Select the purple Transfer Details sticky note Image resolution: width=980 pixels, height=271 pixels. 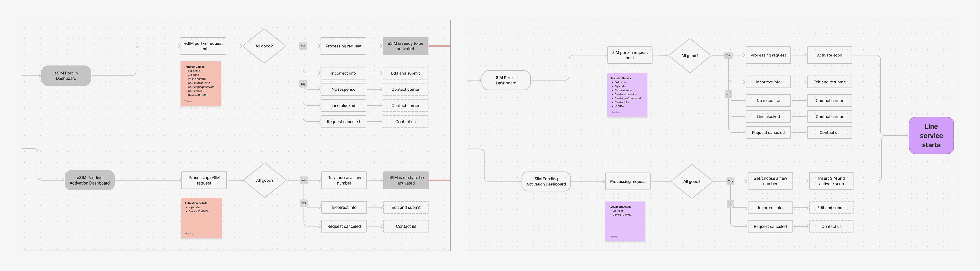tap(627, 95)
